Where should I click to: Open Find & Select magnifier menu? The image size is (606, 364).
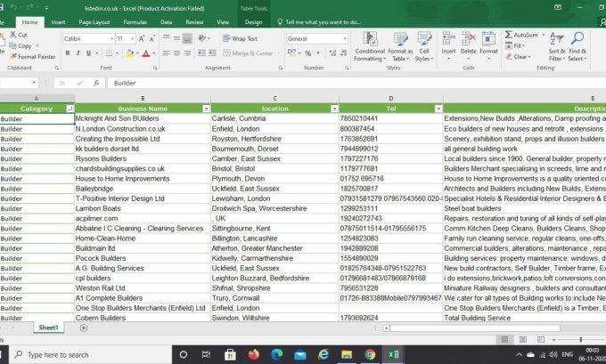click(x=577, y=46)
